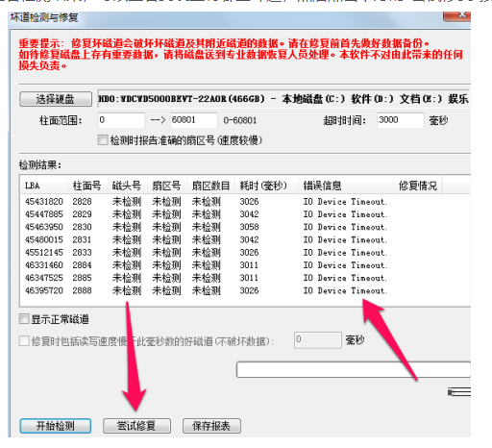Click the scan progress bar
This screenshot has height=448, width=492.
[354, 369]
